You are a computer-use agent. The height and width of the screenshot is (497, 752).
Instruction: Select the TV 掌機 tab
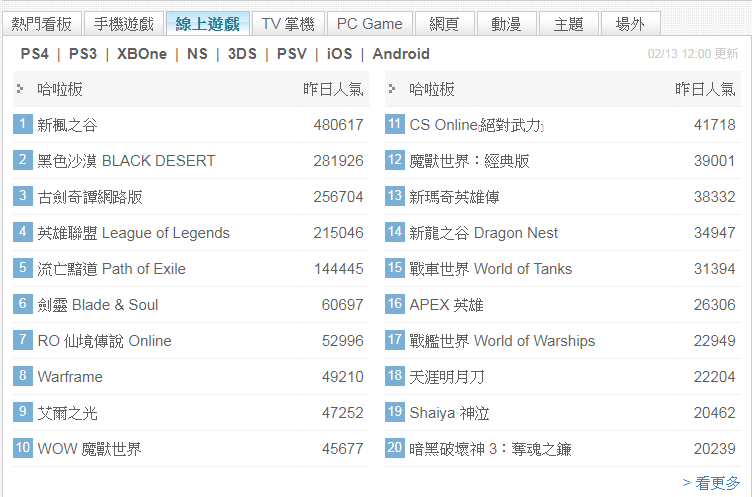288,23
